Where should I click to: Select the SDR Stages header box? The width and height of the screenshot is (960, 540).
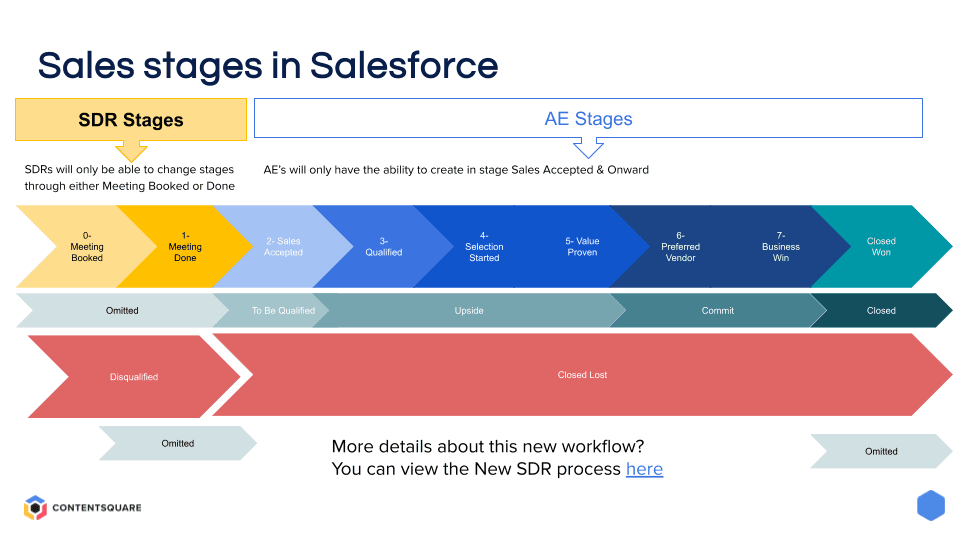131,119
